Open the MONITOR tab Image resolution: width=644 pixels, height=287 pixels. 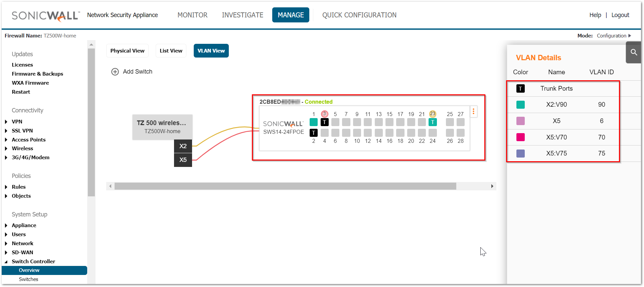tap(192, 15)
